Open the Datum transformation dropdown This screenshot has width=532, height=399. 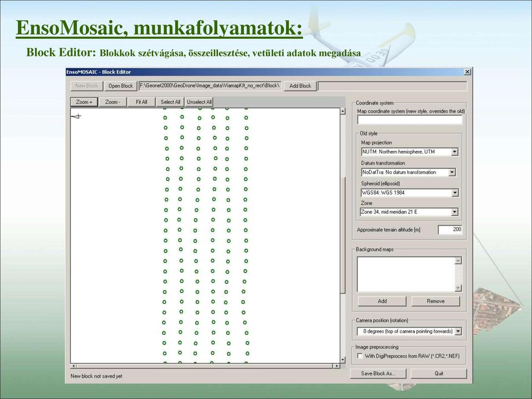[452, 172]
